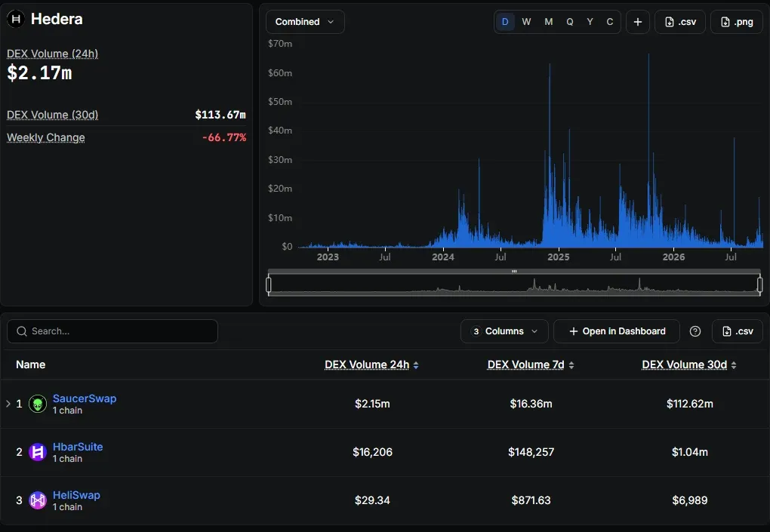Click SaucerSwap's $16.36m 7d cell
Viewport: 770px width, 532px height.
pos(531,404)
